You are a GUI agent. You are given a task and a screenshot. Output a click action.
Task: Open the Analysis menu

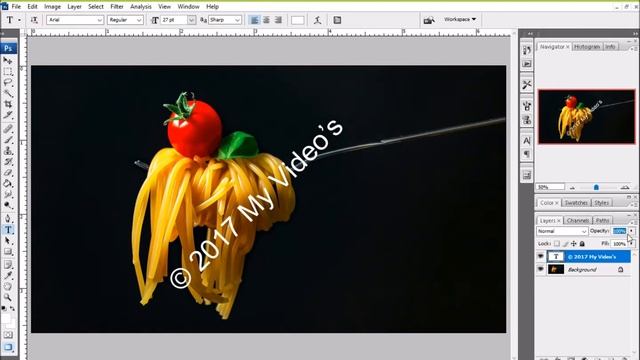coord(141,7)
